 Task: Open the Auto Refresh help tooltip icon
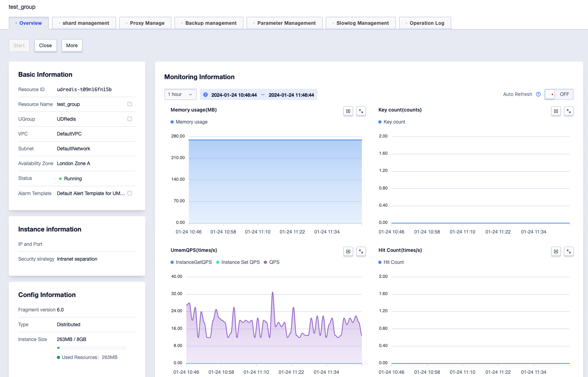click(538, 94)
